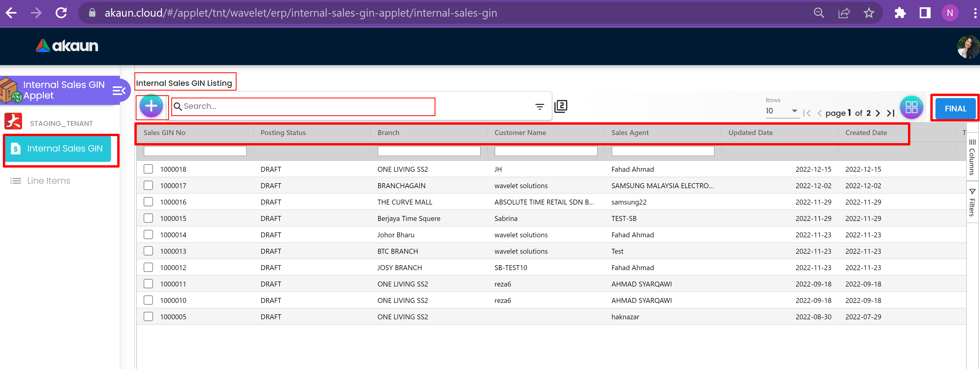Expand the Filters side panel
980x369 pixels.
point(972,203)
